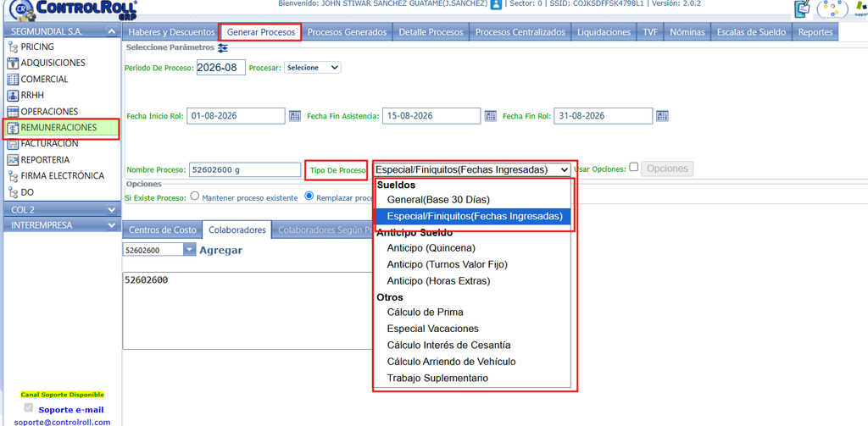Enable the Usar Opciones checkbox
The image size is (868, 426).
(x=634, y=167)
